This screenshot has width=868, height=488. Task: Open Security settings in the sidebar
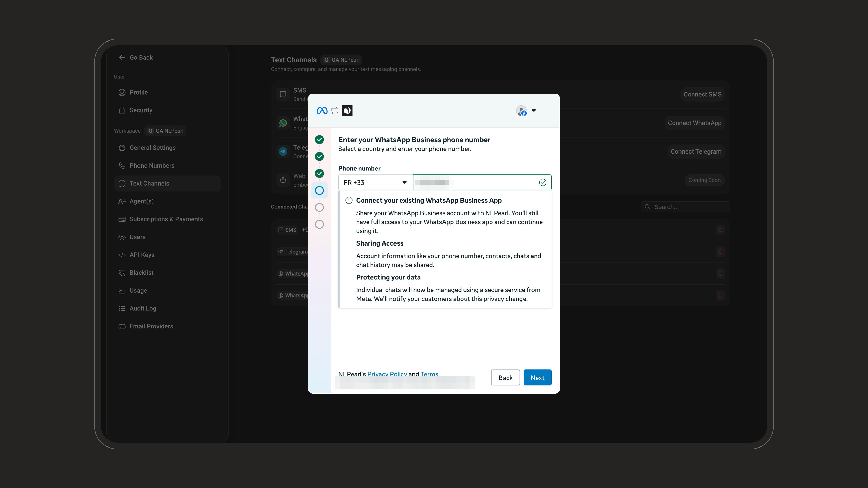167,110
